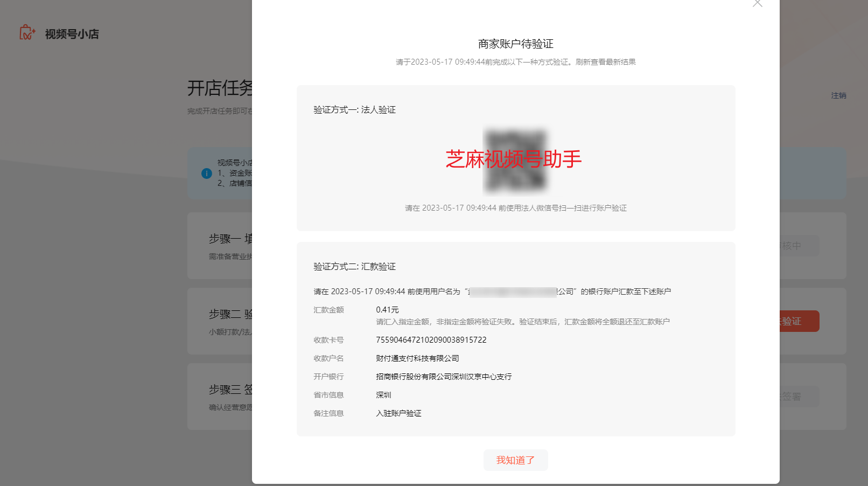Click the 注销 link in background page
Viewport: 868px width, 486px height.
838,95
